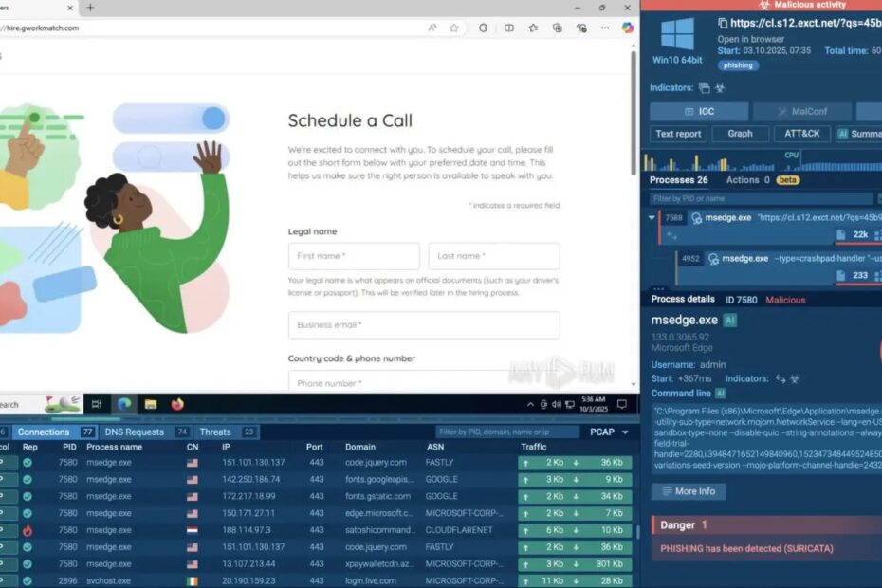
Task: Click the biohazard indicator icon beside Indicators
Action: tap(720, 88)
